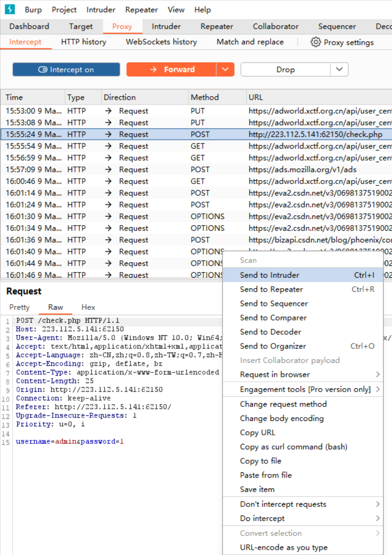392x555 pixels.
Task: Select the Intercept sub-tab
Action: tap(26, 42)
